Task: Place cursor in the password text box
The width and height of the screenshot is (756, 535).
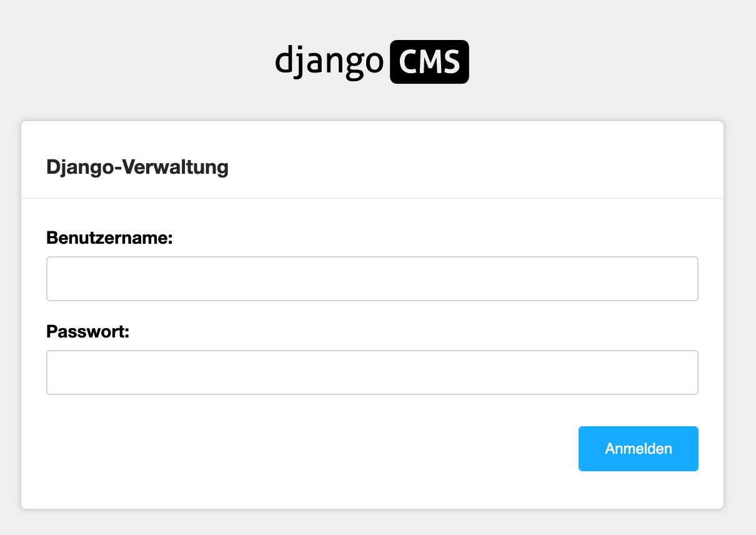Action: tap(372, 372)
